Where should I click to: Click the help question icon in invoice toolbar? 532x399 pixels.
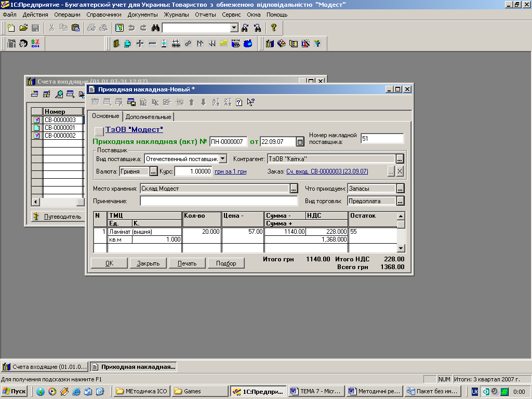(239, 102)
